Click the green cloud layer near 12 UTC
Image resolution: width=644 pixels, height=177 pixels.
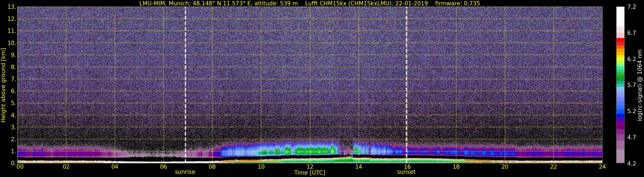pyautogui.click(x=310, y=150)
